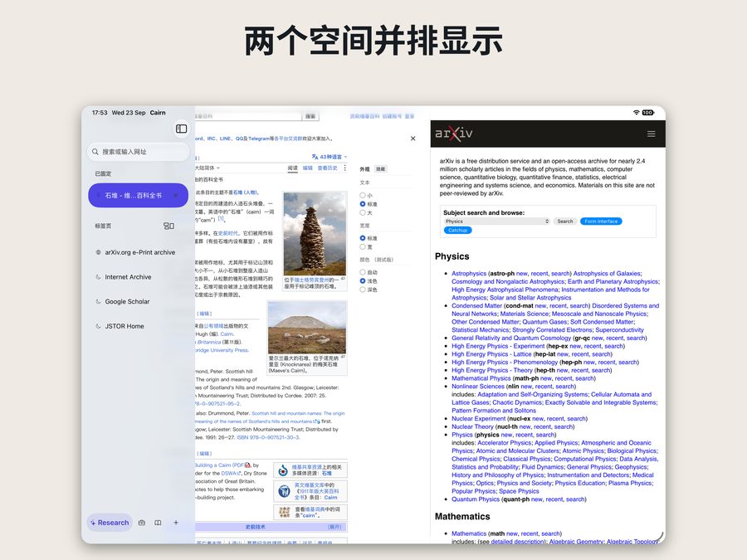
Task: Switch to the 查看历史 tab
Action: point(327,168)
